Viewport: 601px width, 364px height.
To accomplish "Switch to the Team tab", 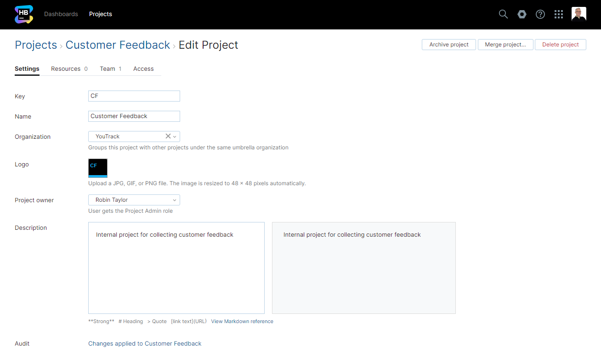I will [108, 68].
